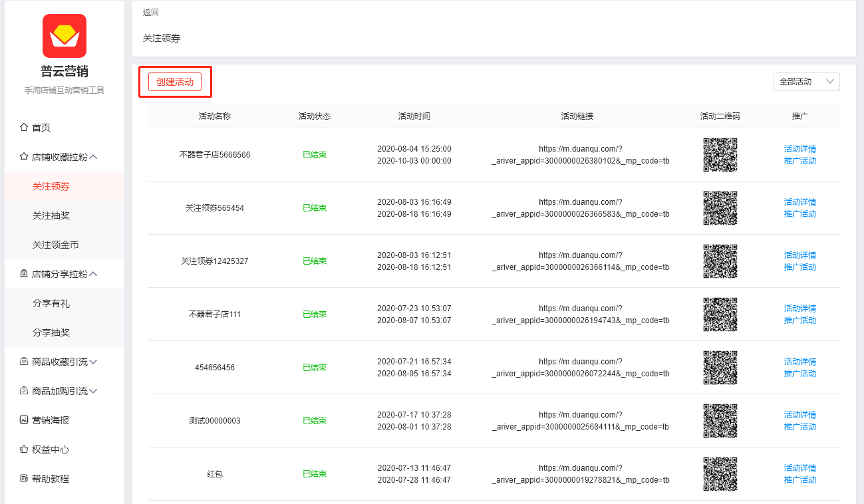Click 推广活动 for 测试00000003
This screenshot has height=504, width=864.
click(800, 427)
